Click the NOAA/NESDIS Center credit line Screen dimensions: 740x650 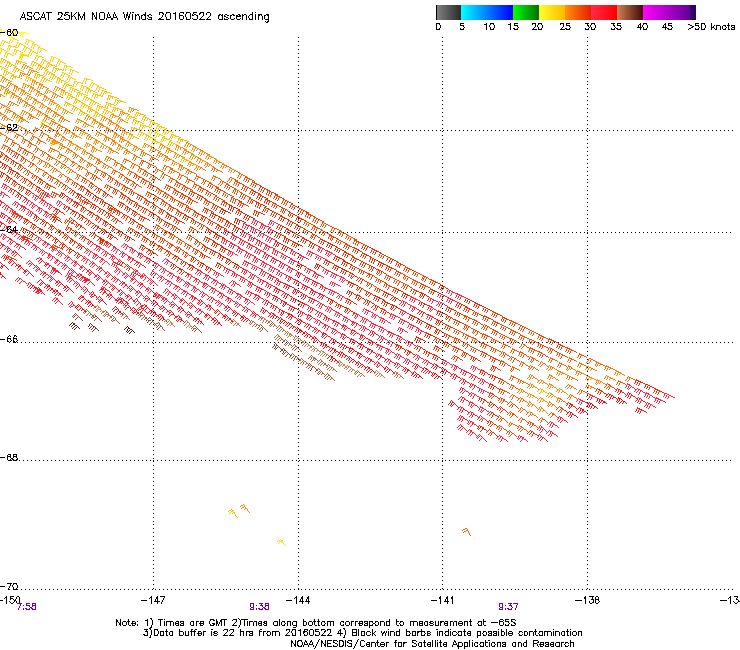[432, 644]
